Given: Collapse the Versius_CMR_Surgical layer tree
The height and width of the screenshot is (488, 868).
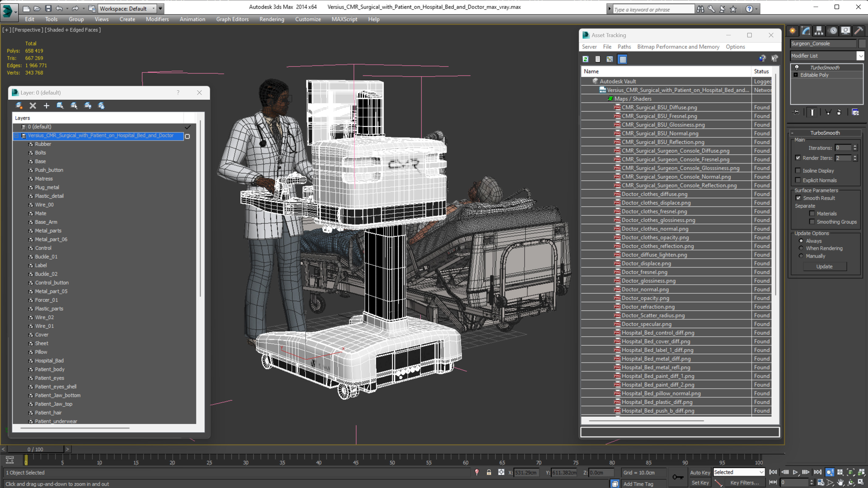Looking at the screenshot, I should 16,135.
